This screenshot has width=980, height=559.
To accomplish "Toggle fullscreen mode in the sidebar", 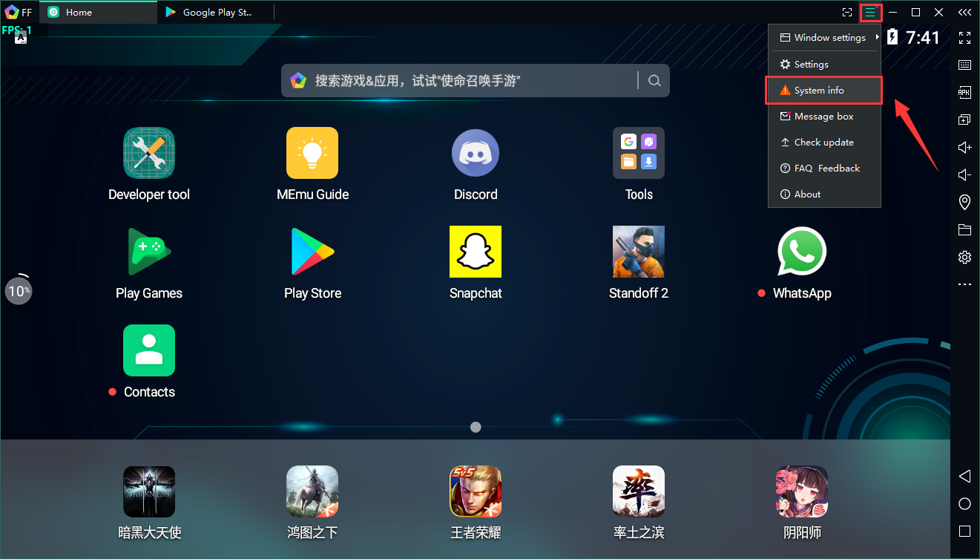I will pyautogui.click(x=964, y=38).
